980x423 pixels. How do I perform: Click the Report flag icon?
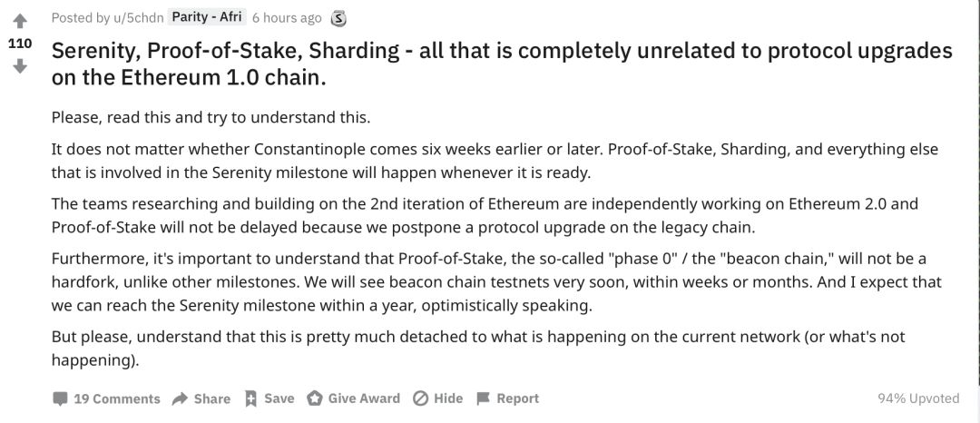(483, 398)
